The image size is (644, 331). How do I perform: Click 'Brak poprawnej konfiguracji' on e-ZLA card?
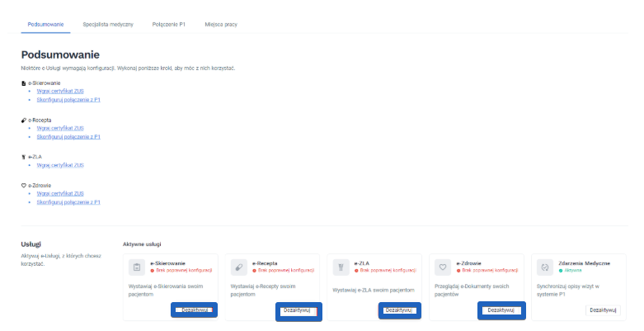(388, 271)
